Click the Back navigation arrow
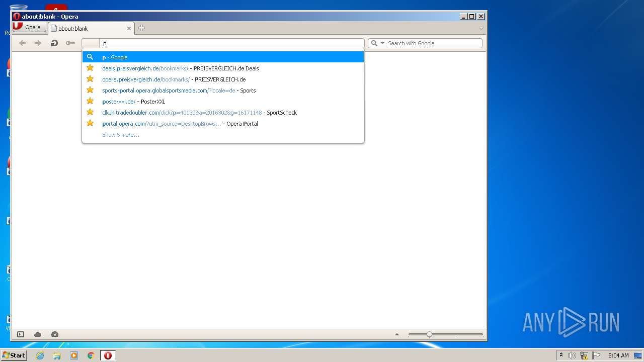This screenshot has width=644, height=362. tap(22, 43)
